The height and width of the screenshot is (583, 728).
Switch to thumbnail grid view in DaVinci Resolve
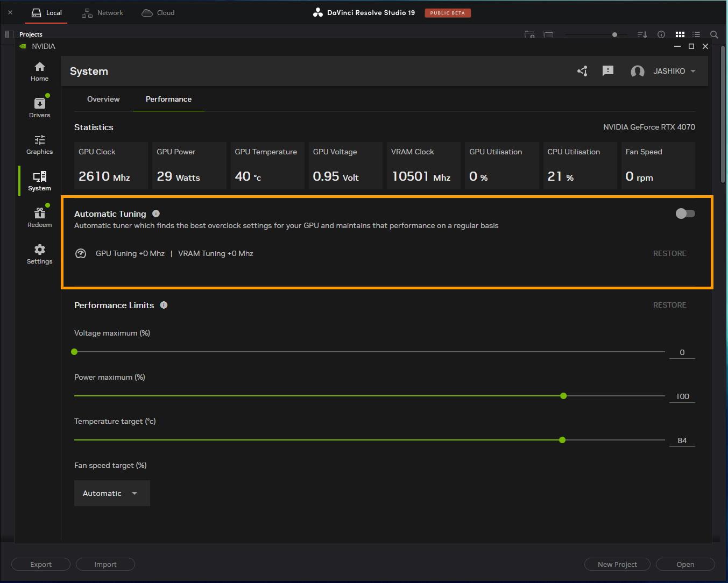pos(680,34)
